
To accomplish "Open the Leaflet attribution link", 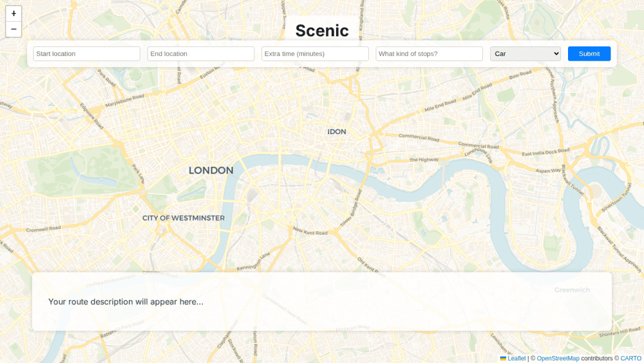I will point(516,358).
